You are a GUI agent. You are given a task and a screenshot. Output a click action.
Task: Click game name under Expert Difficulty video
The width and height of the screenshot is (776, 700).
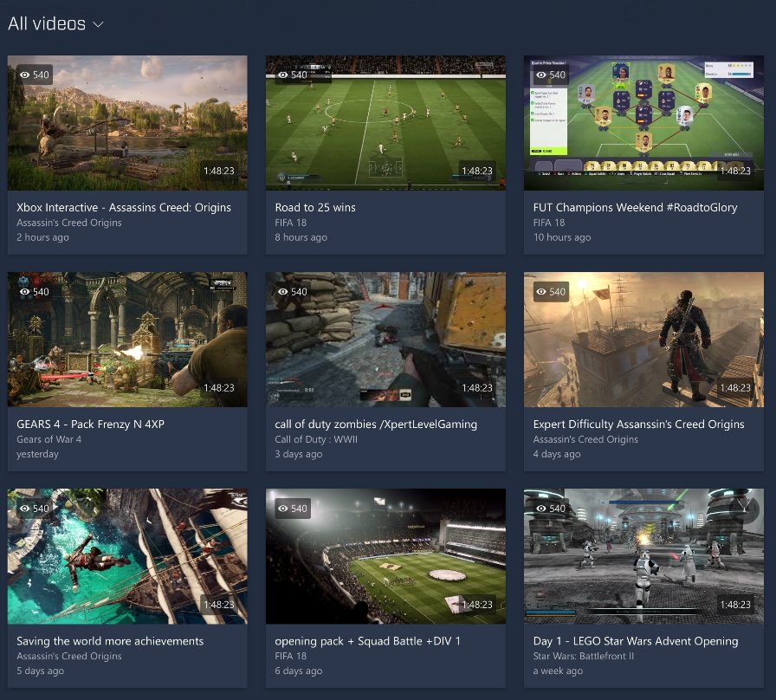click(x=585, y=439)
